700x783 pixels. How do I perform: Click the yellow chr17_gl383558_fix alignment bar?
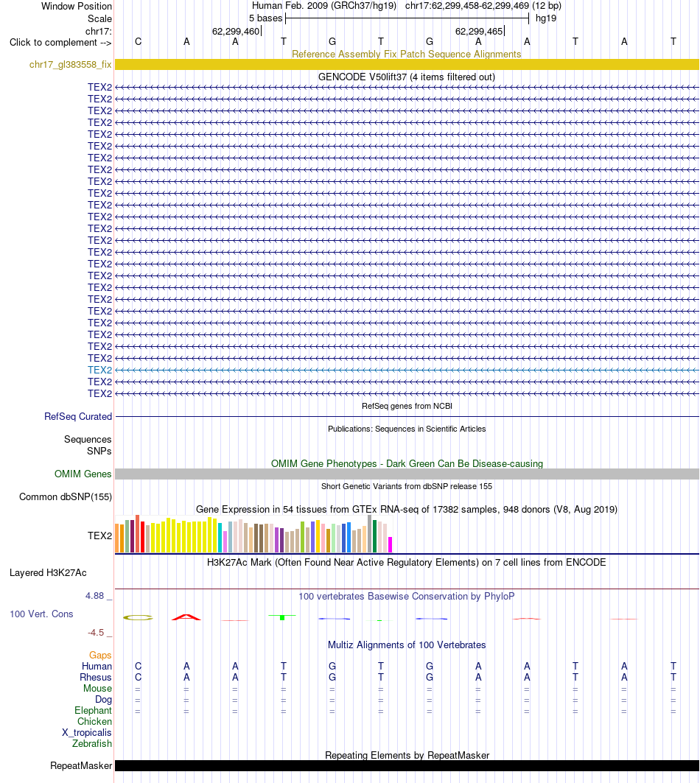click(x=407, y=64)
